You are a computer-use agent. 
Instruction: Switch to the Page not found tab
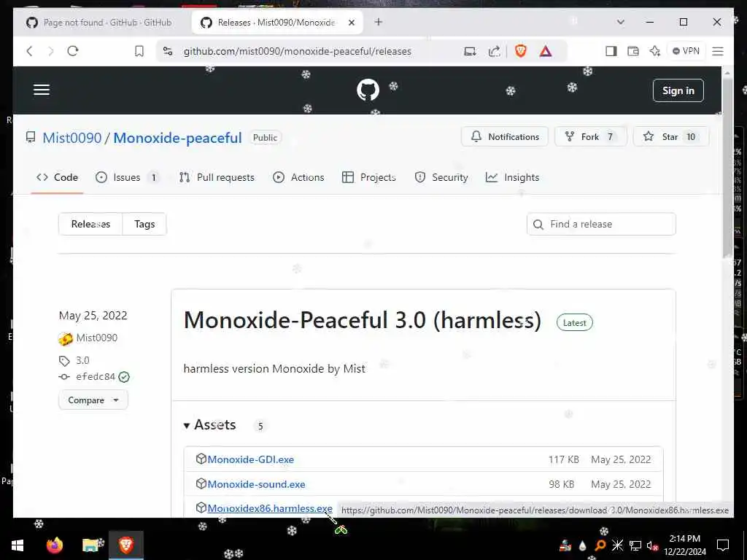coord(101,23)
